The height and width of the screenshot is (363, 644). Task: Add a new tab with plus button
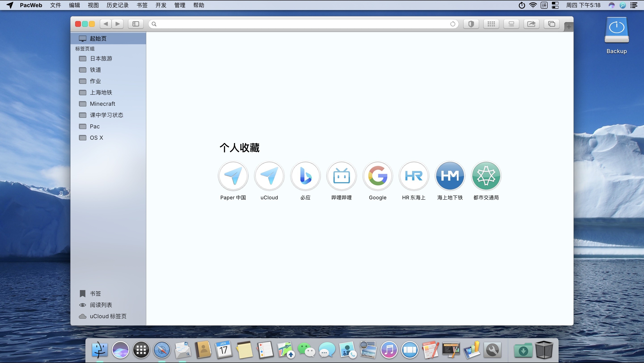pos(569,27)
